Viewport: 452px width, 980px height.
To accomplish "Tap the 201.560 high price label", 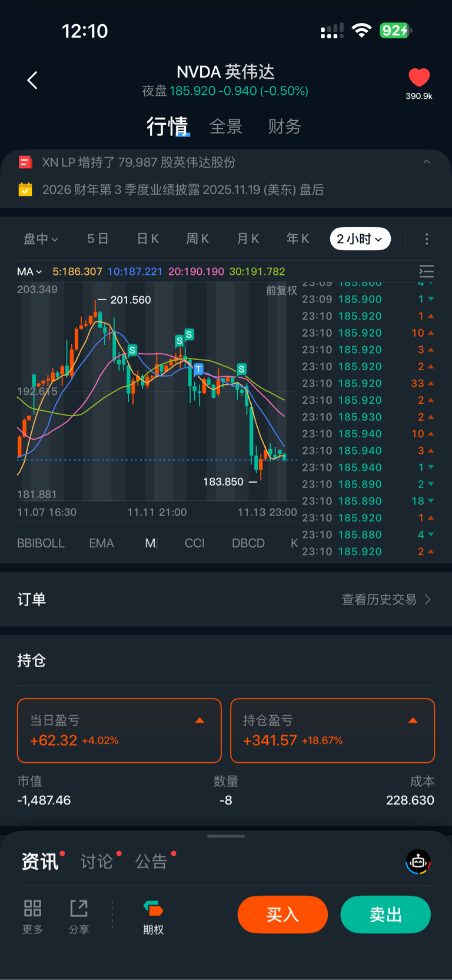I will coord(131,300).
